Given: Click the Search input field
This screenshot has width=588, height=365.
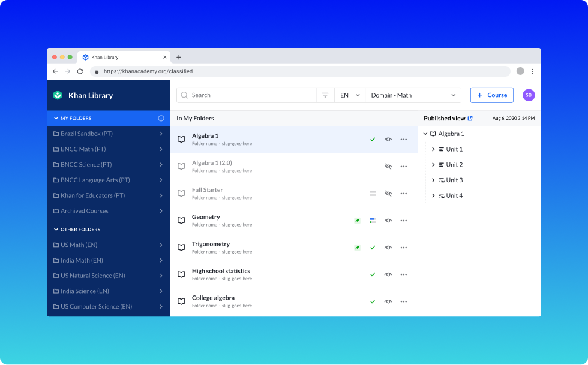Looking at the screenshot, I should (x=247, y=95).
